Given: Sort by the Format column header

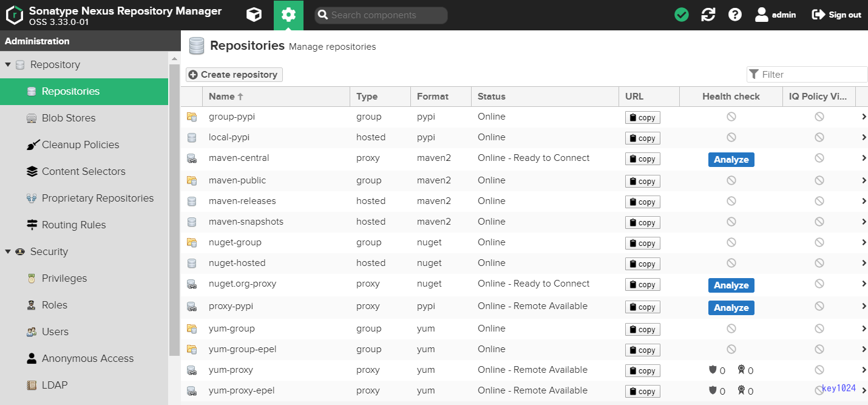Looking at the screenshot, I should [441, 97].
